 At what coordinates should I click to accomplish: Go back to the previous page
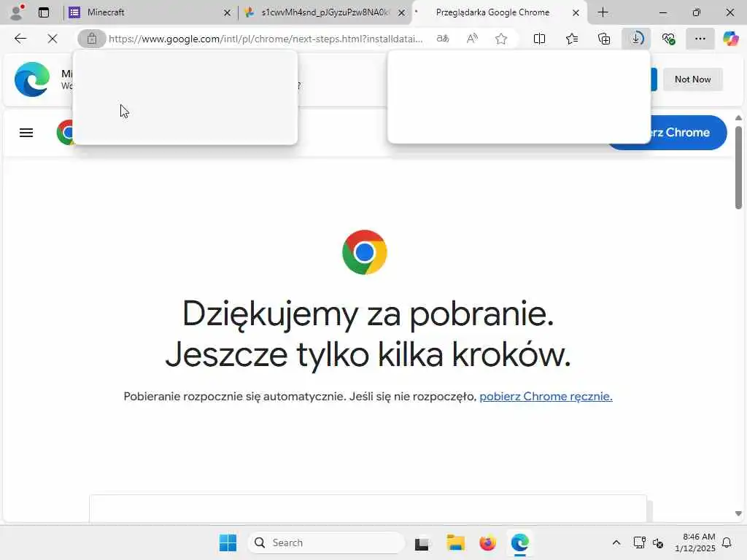(x=20, y=39)
